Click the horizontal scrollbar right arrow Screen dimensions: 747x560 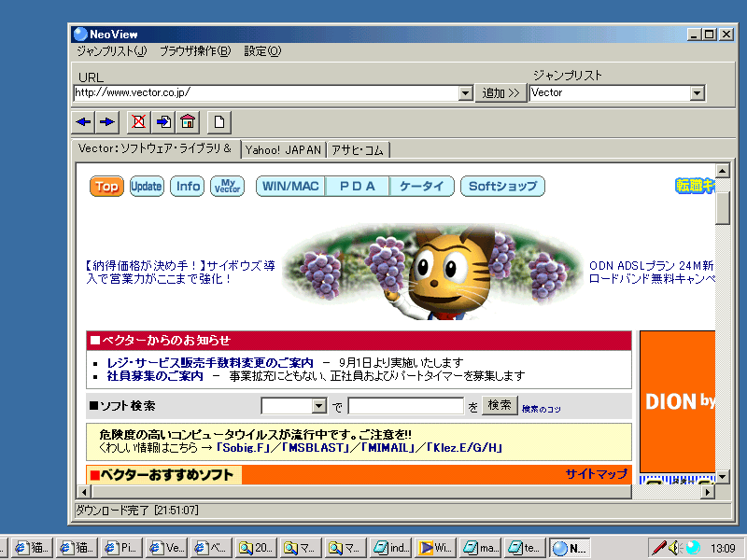pos(708,492)
